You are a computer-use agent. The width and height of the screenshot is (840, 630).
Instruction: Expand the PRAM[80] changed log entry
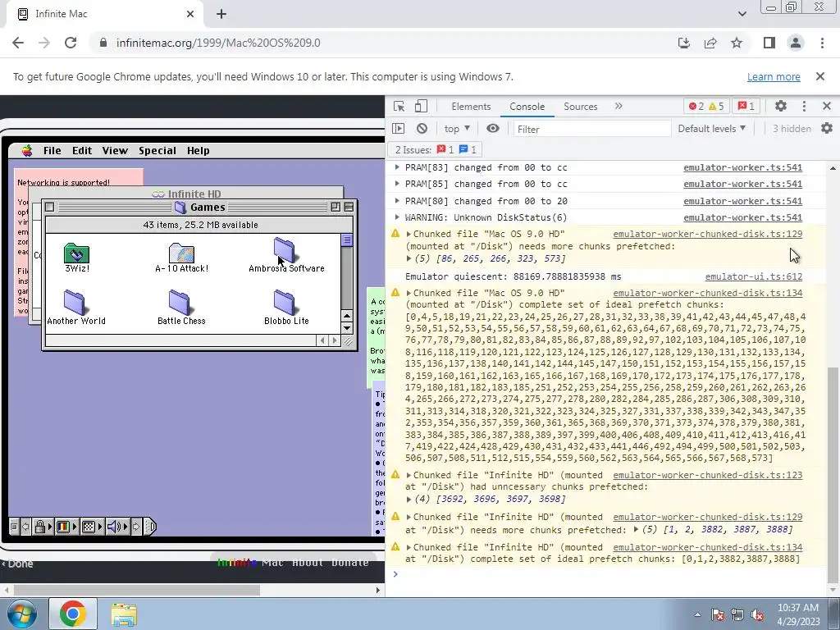tap(397, 201)
